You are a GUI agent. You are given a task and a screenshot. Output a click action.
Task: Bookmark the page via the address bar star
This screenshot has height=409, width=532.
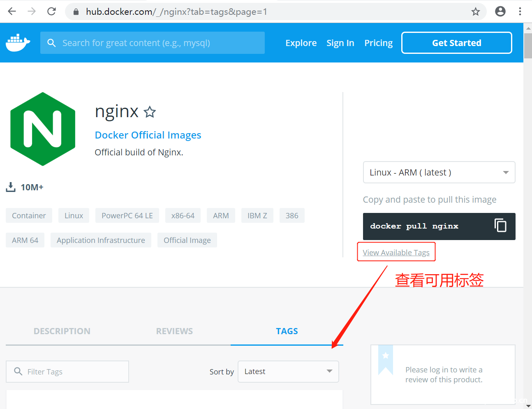click(476, 12)
